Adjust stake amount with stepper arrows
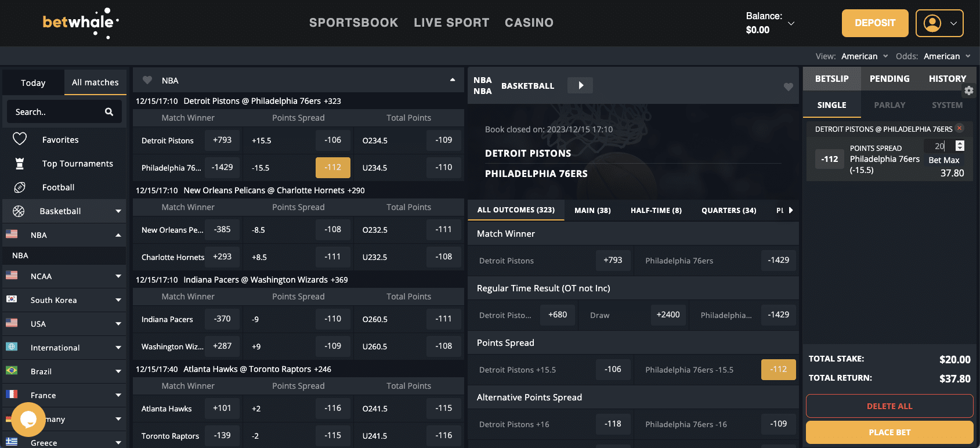This screenshot has height=448, width=980. tap(960, 146)
